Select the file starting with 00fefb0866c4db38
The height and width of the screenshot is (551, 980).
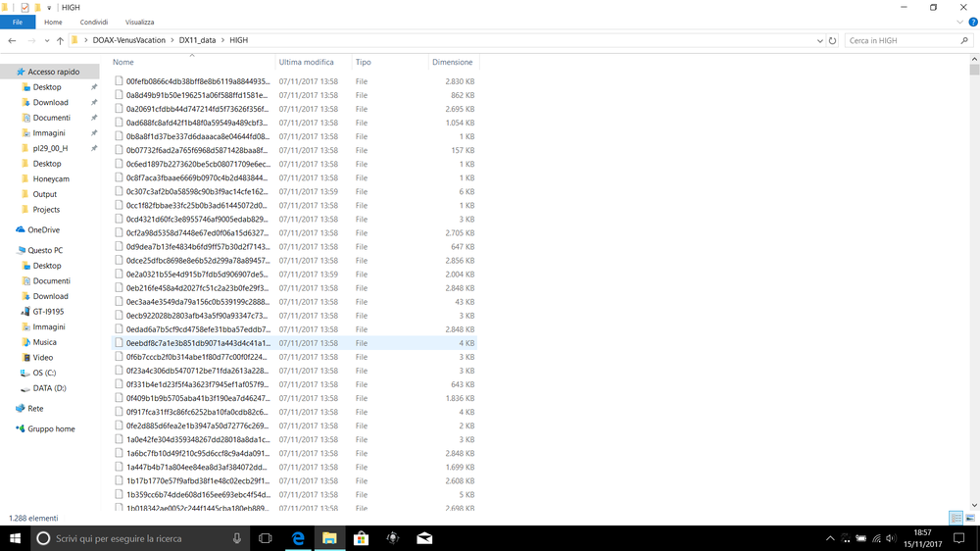(x=294, y=81)
